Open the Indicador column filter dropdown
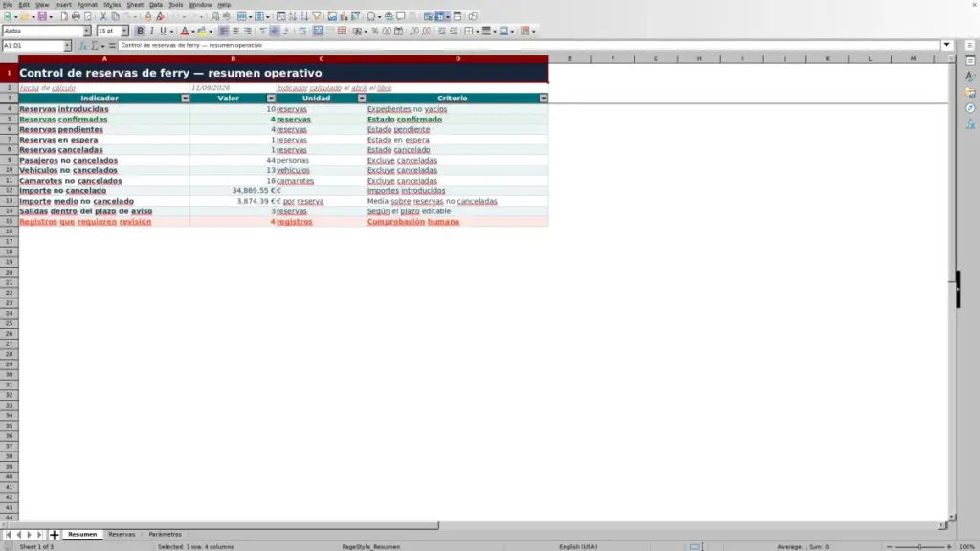The height and width of the screenshot is (551, 980). tap(185, 99)
